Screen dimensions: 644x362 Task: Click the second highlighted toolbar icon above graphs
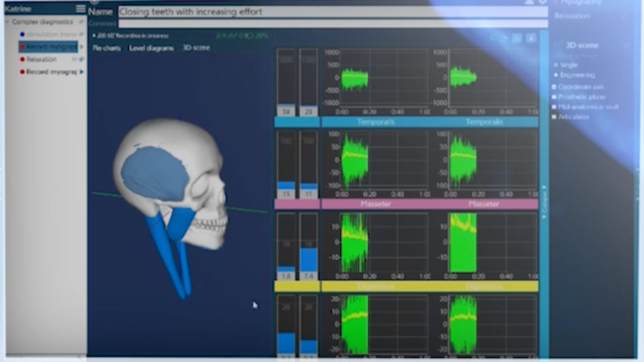[517, 39]
